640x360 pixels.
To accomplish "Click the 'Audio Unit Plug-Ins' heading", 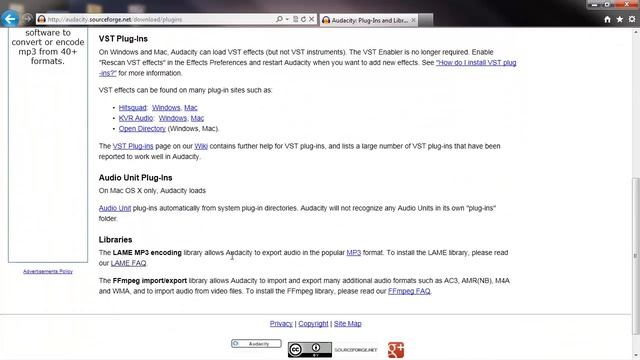I will [x=136, y=178].
